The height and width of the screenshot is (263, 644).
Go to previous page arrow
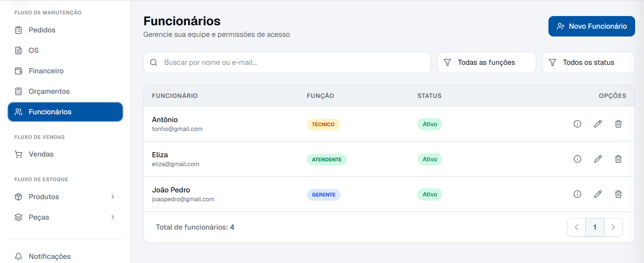click(x=576, y=227)
